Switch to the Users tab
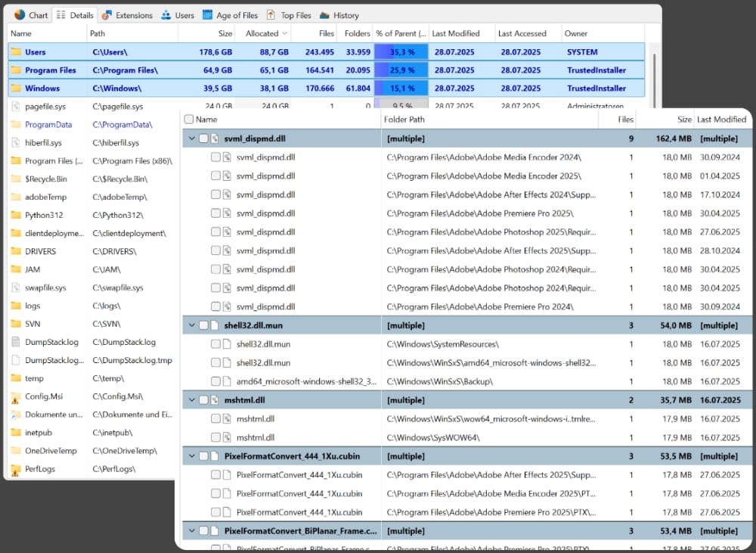This screenshot has width=756, height=553. [178, 15]
